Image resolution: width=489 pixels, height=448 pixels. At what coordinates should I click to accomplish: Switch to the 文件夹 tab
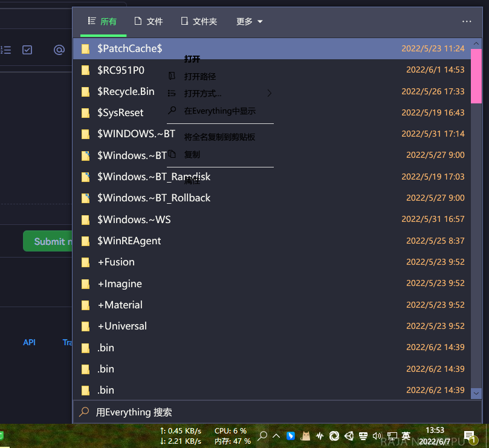click(199, 22)
